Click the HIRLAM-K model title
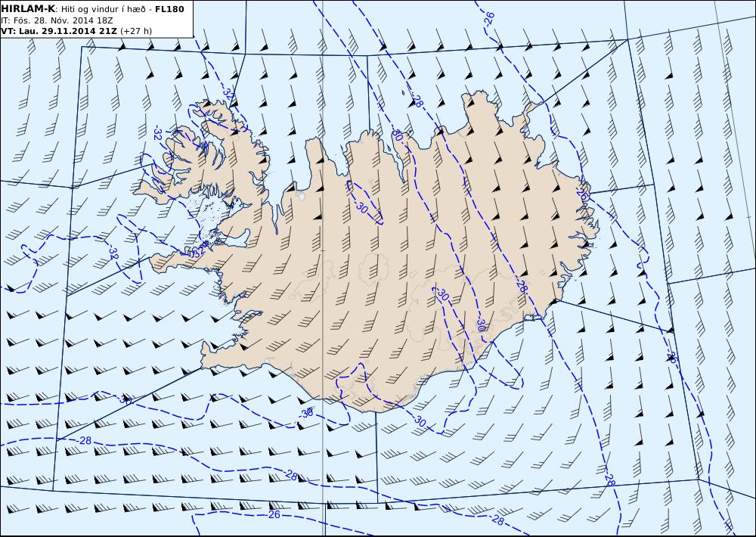 (x=27, y=8)
